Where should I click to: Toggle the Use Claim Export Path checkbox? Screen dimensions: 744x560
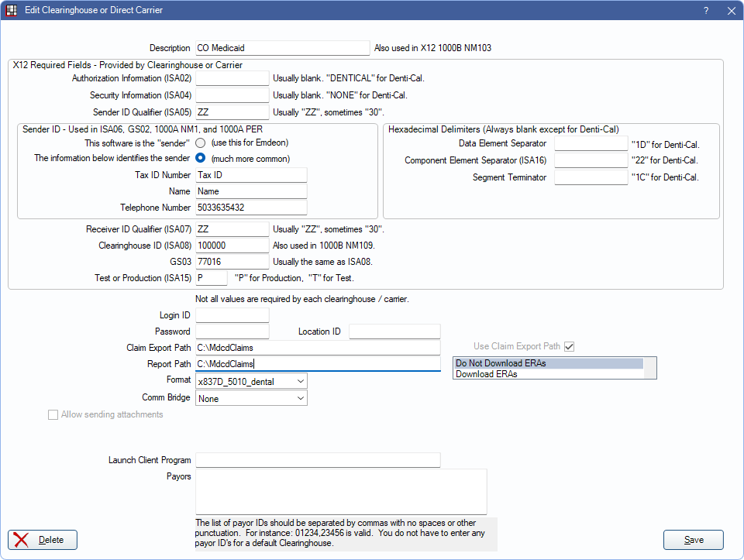tap(570, 347)
